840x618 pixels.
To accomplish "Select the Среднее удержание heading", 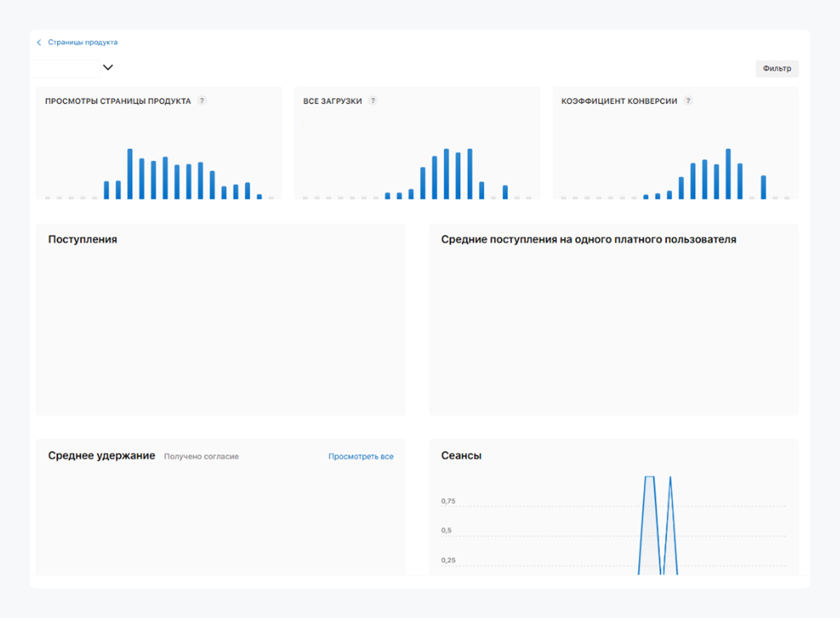I will [x=101, y=456].
